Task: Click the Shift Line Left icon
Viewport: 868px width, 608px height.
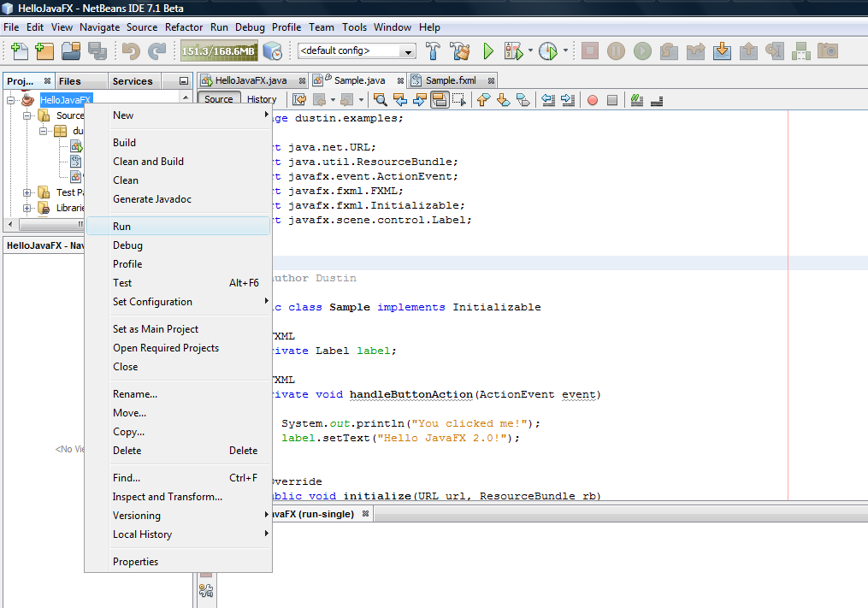Action: (548, 100)
